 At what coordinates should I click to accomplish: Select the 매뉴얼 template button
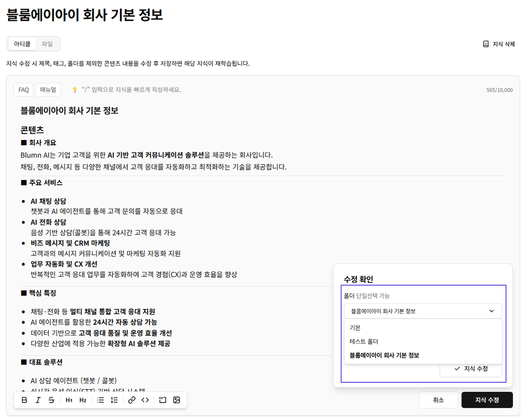click(48, 90)
